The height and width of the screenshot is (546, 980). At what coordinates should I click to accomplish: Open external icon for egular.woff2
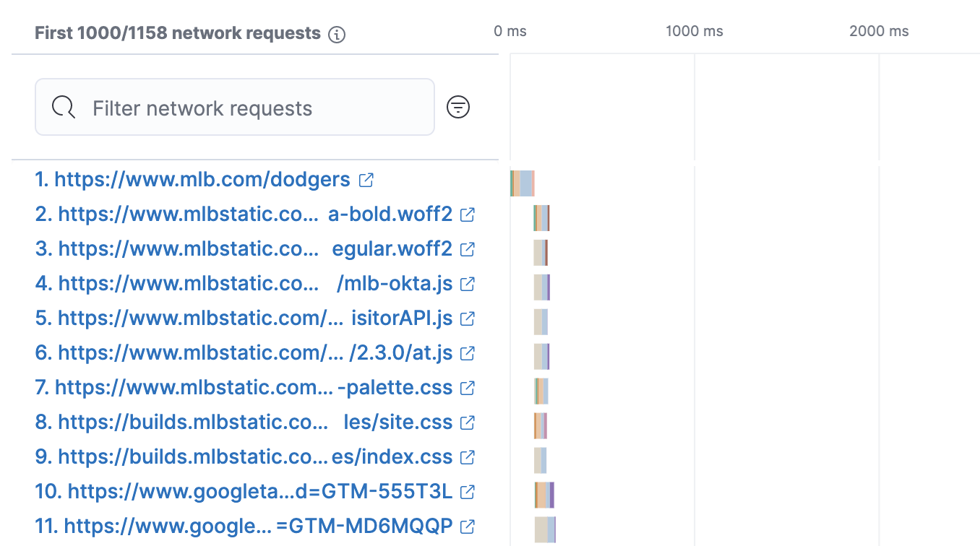pyautogui.click(x=468, y=249)
